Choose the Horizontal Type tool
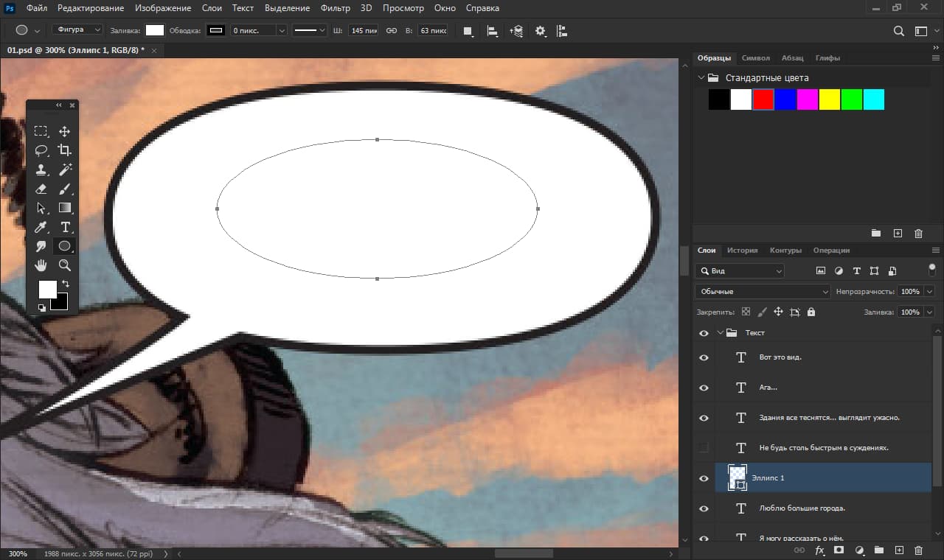Screen dimensions: 944x560 (x=65, y=227)
